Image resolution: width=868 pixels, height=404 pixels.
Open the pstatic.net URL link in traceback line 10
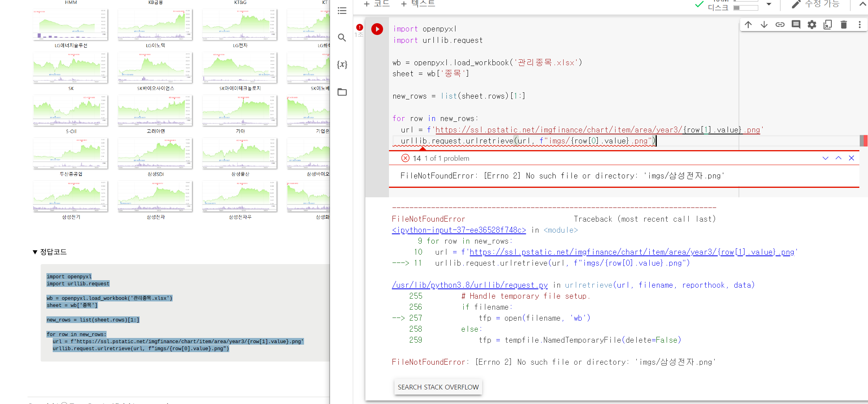632,252
